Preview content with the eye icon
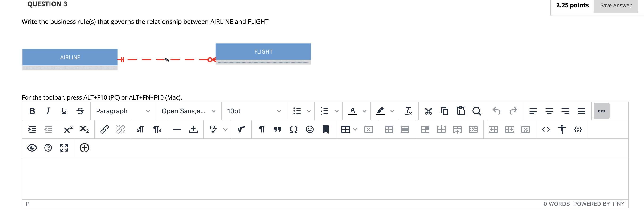The height and width of the screenshot is (220, 644). pos(32,148)
